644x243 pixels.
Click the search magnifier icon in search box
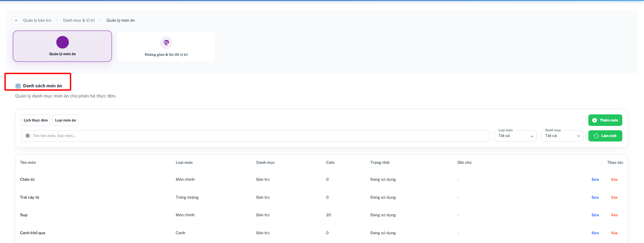[x=28, y=136]
